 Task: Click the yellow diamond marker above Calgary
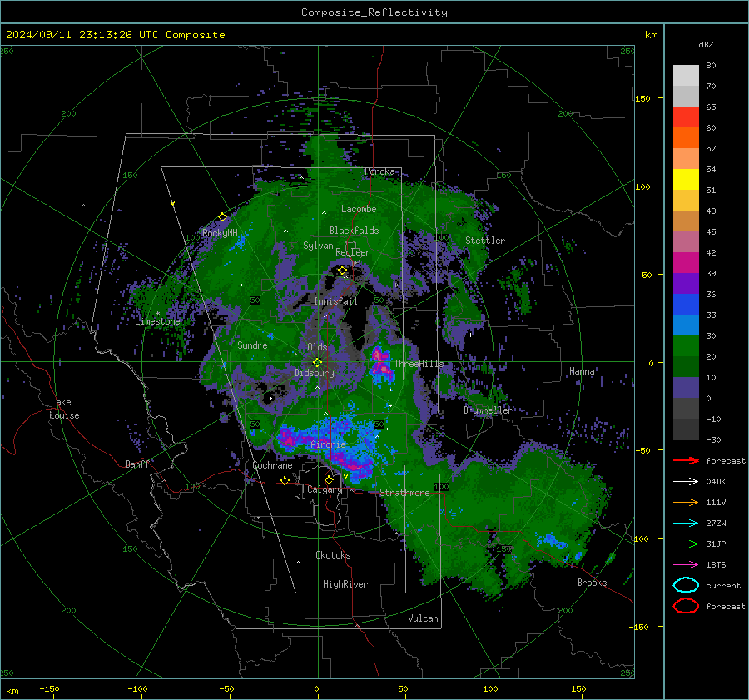tap(329, 479)
